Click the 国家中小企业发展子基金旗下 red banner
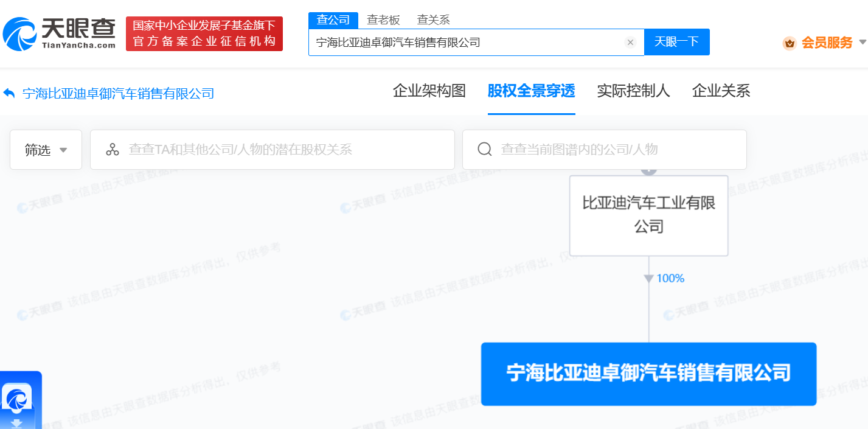This screenshot has width=868, height=429. point(204,33)
